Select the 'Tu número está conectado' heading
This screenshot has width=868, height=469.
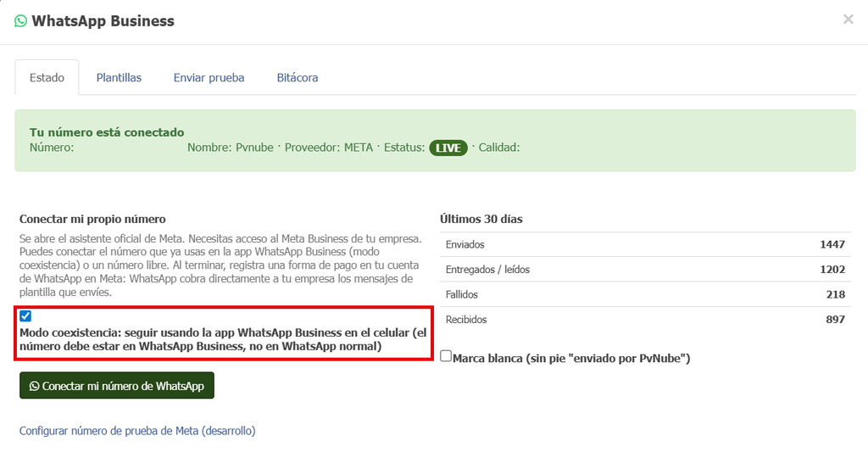(107, 132)
